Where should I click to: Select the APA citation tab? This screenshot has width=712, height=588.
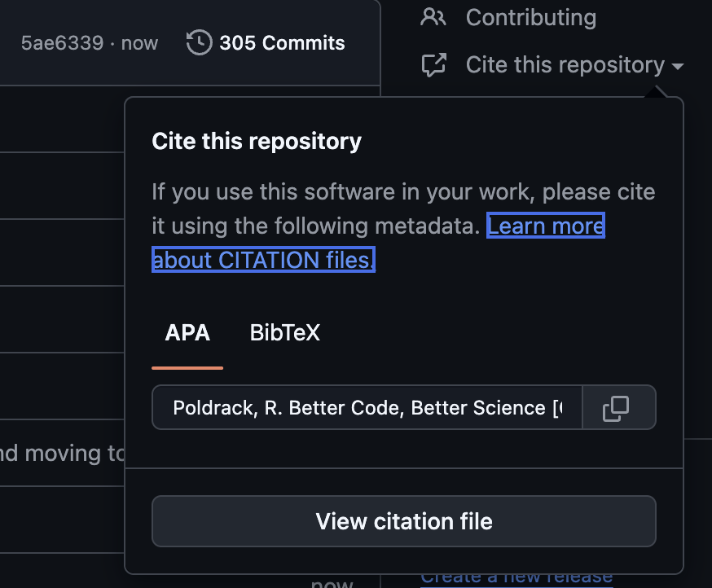[x=187, y=332]
